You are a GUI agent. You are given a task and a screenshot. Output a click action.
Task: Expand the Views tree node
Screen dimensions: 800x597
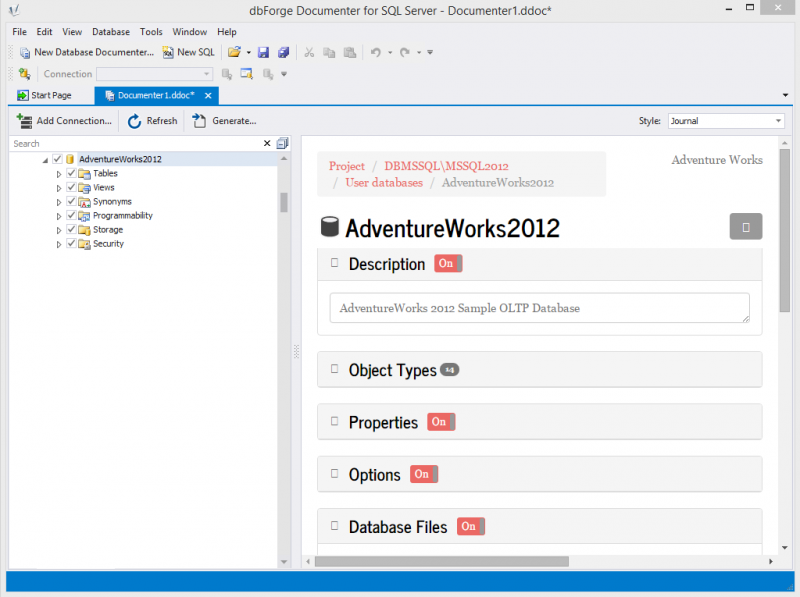coord(59,188)
